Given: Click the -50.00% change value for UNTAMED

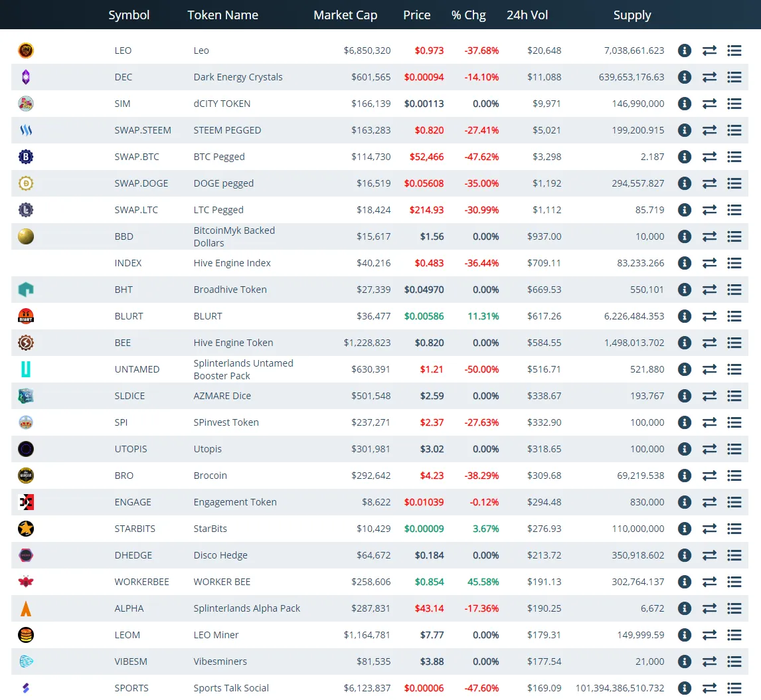Looking at the screenshot, I should (481, 369).
